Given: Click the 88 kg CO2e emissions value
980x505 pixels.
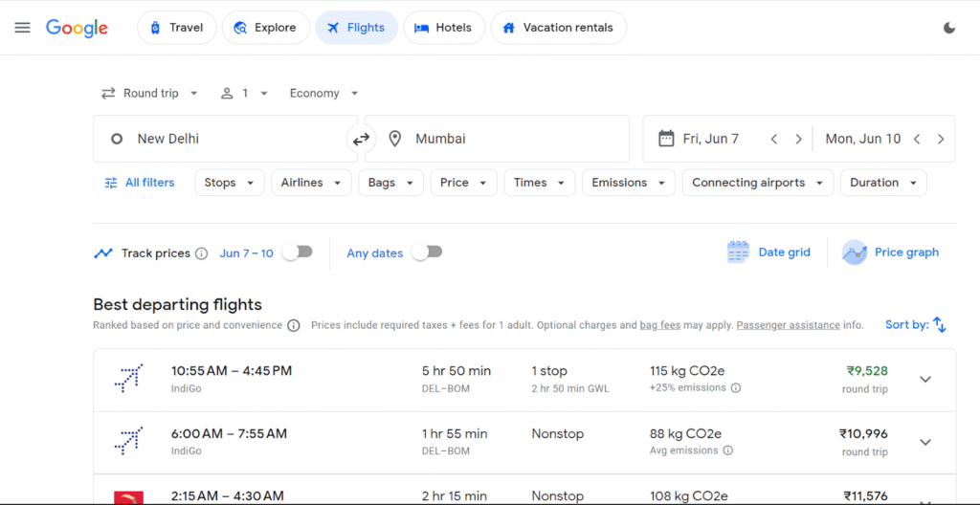Looking at the screenshot, I should click(683, 434).
